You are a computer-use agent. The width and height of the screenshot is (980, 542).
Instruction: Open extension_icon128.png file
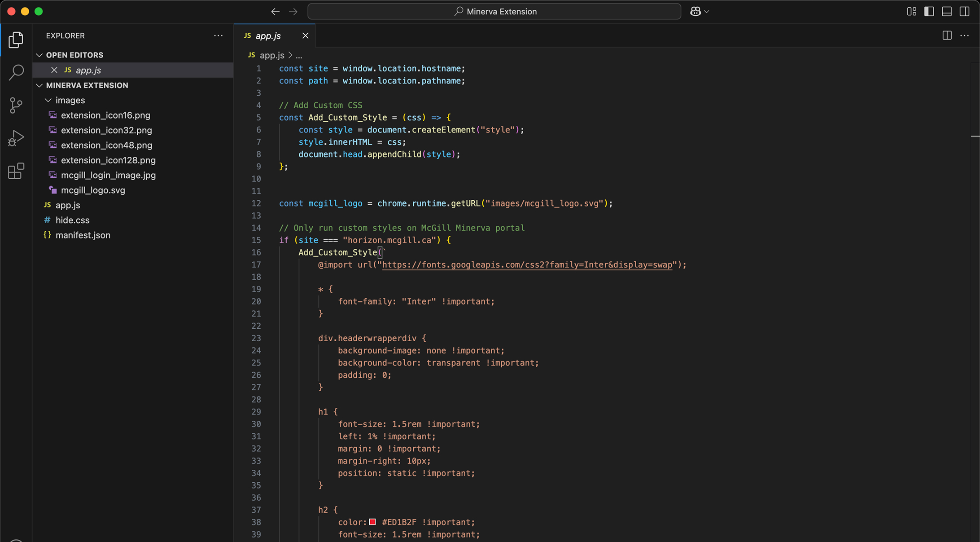[x=108, y=160]
